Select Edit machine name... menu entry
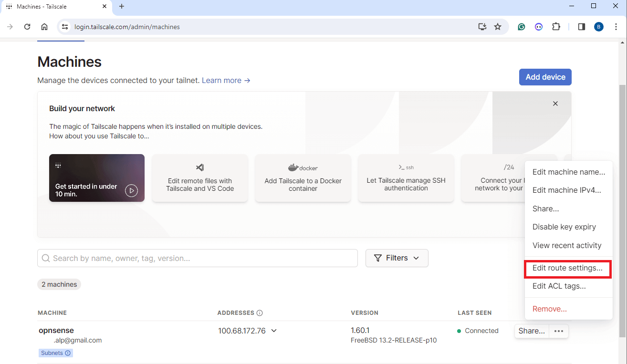Viewport: 627px width, 364px height. click(569, 172)
